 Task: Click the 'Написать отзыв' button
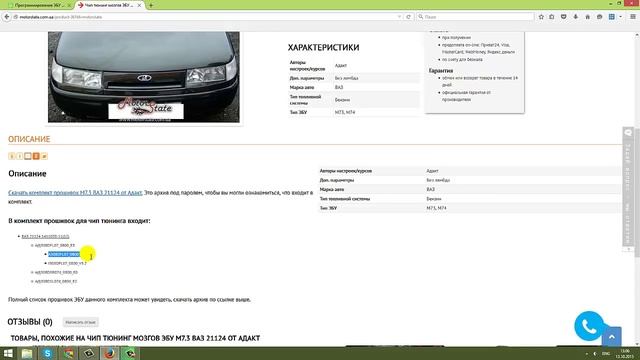coord(80,322)
